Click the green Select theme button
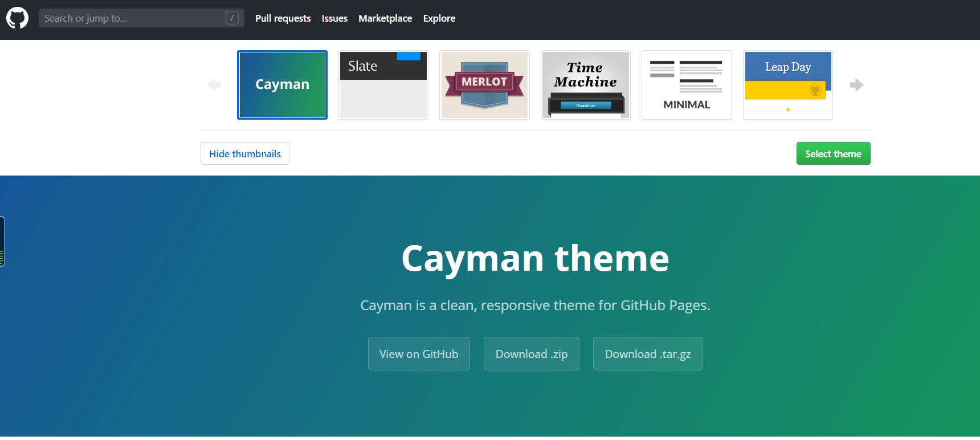This screenshot has width=980, height=440. (x=833, y=153)
